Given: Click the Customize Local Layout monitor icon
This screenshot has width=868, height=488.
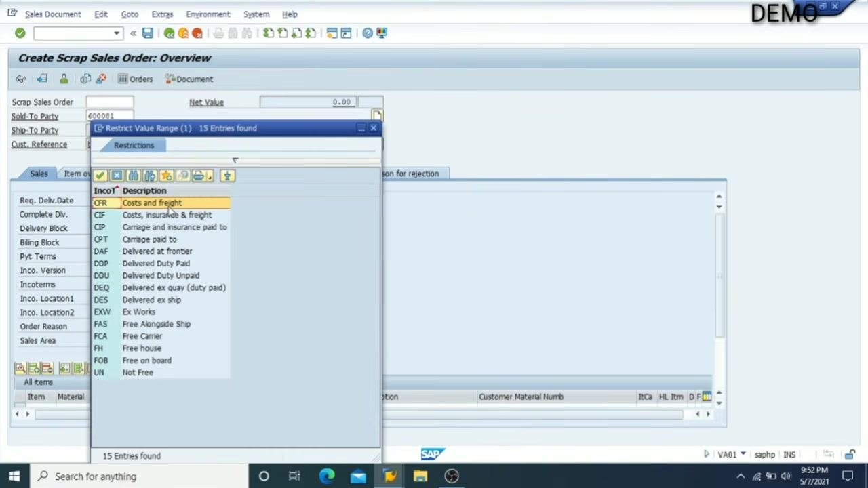Looking at the screenshot, I should coord(382,33).
